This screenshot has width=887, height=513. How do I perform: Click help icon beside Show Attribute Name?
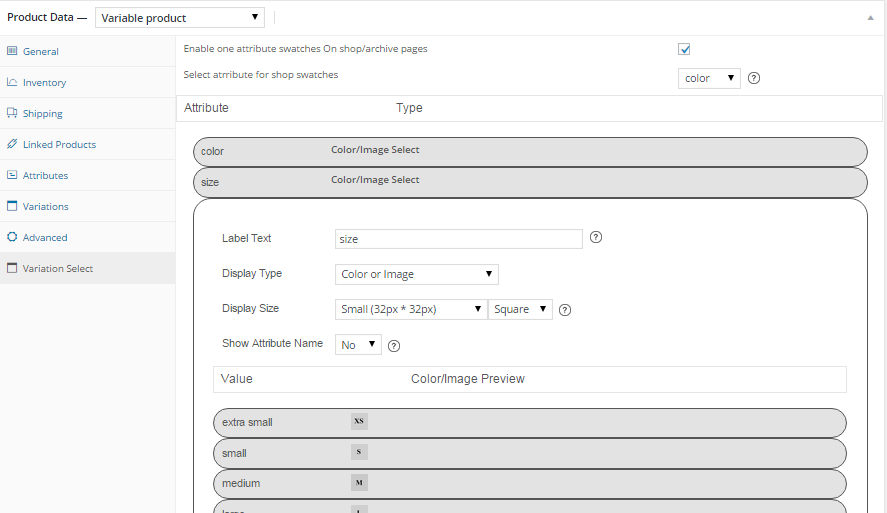[394, 345]
